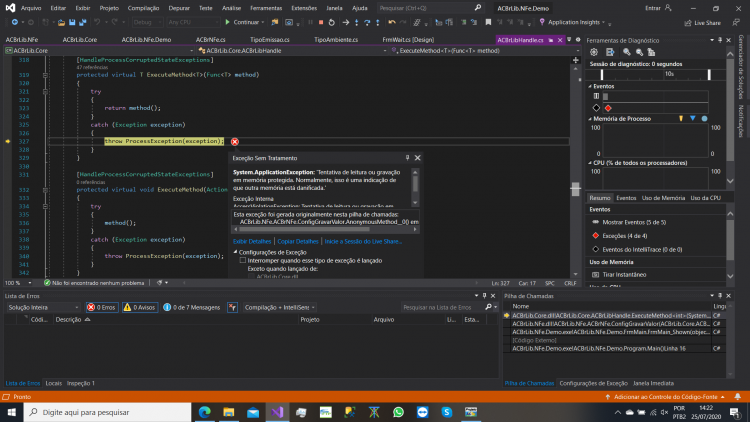Click the Copiar Detalhes link

pos(298,241)
